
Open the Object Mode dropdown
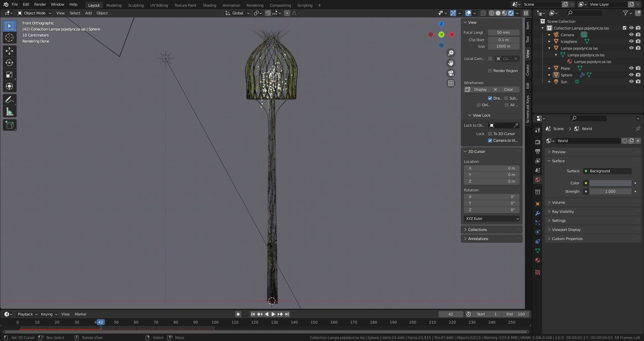[x=35, y=13]
